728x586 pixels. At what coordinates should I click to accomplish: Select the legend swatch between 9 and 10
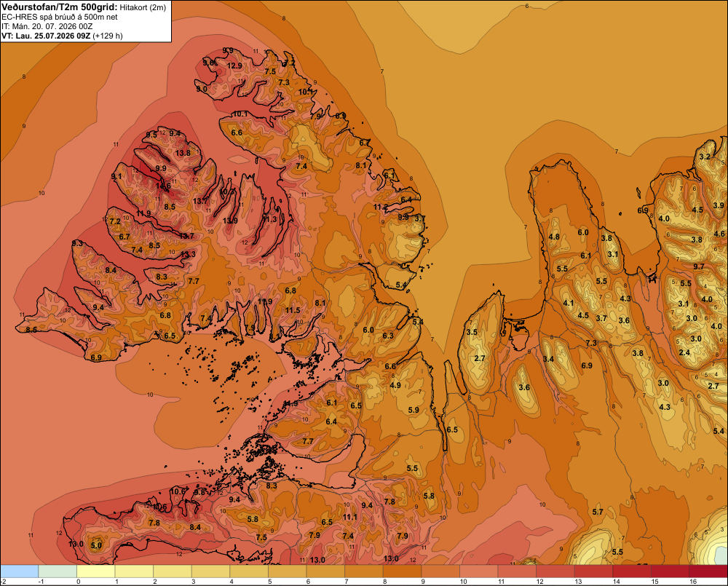coord(440,571)
